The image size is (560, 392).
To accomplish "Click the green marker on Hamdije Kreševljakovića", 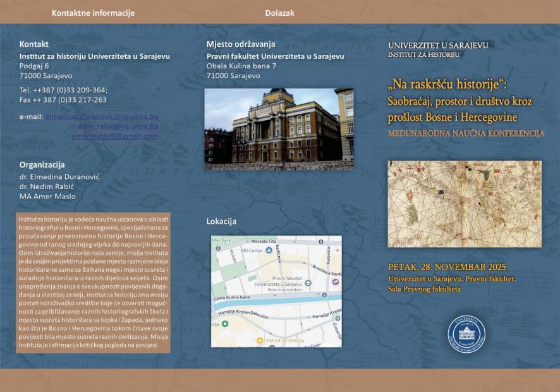I will coord(225,323).
